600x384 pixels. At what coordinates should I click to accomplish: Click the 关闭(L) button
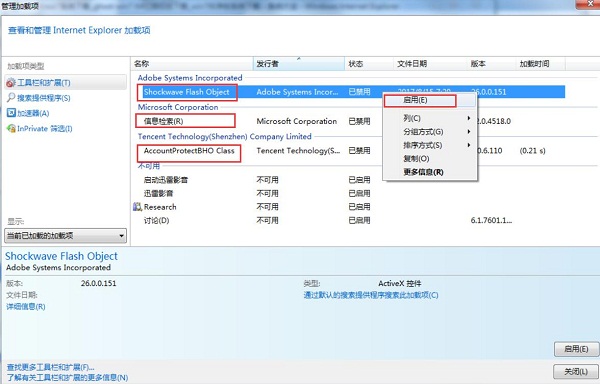[576, 371]
